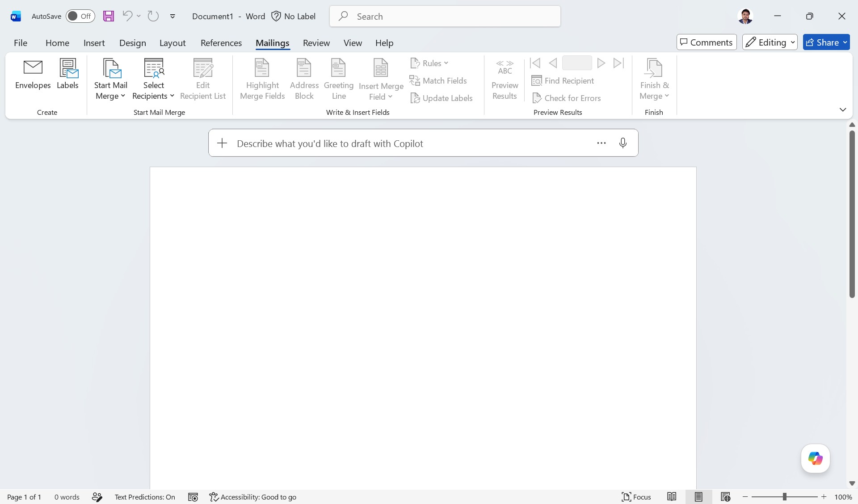The image size is (858, 504).
Task: Toggle Text Predictions: On
Action: pyautogui.click(x=145, y=497)
